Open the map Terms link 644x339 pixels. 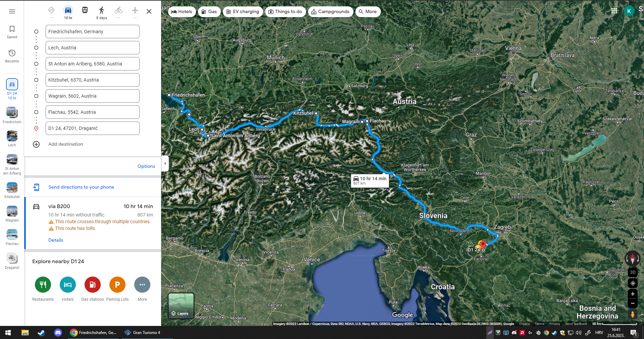540,324
